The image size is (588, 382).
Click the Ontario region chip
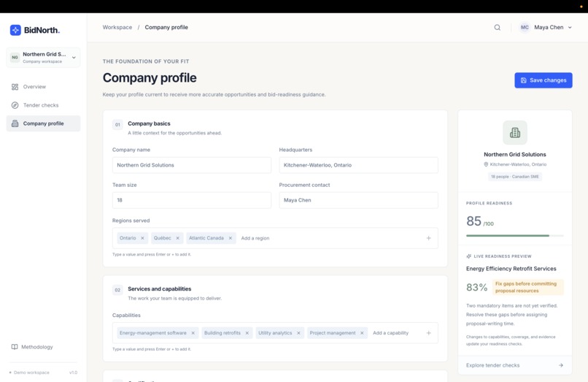[132, 238]
